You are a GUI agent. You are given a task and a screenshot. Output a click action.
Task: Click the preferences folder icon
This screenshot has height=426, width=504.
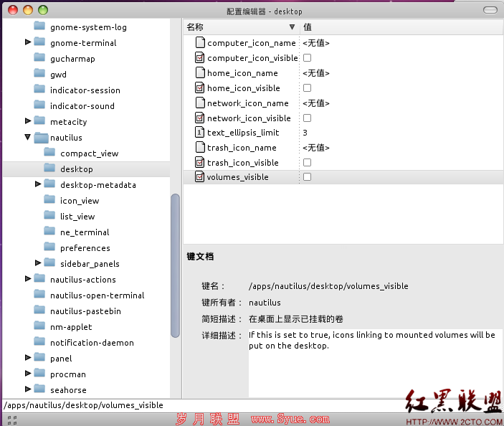(49, 247)
